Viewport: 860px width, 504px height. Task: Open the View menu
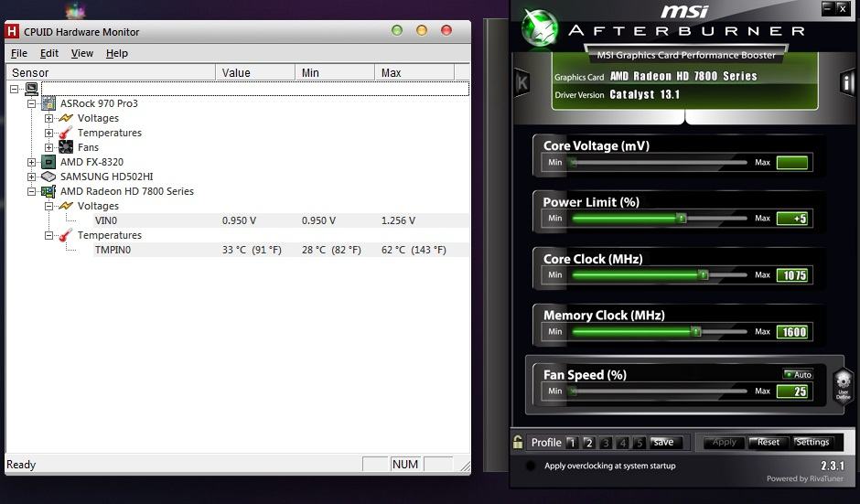81,53
